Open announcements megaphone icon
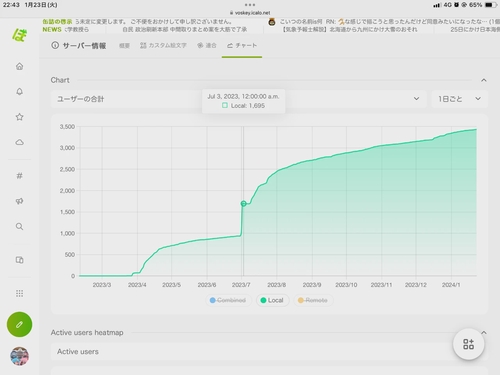This screenshot has width=500, height=375. [19, 201]
